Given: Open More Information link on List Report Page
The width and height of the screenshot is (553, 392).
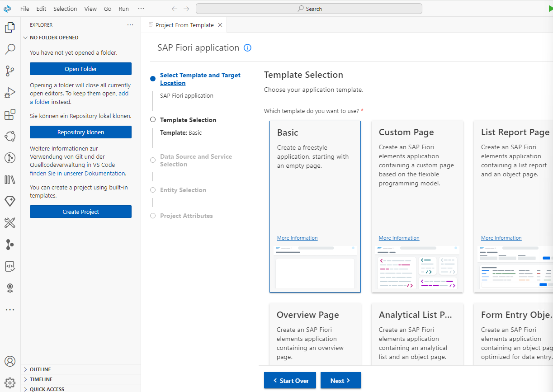Looking at the screenshot, I should (x=501, y=238).
